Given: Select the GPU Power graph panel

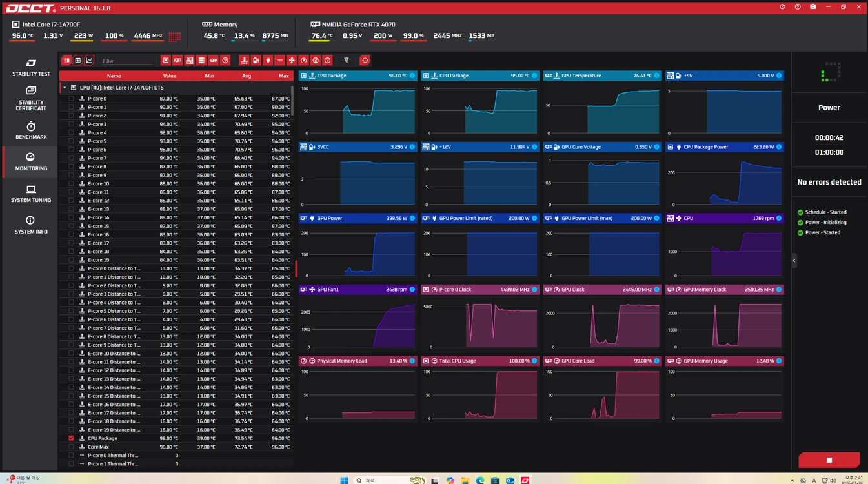Looking at the screenshot, I should click(x=358, y=247).
